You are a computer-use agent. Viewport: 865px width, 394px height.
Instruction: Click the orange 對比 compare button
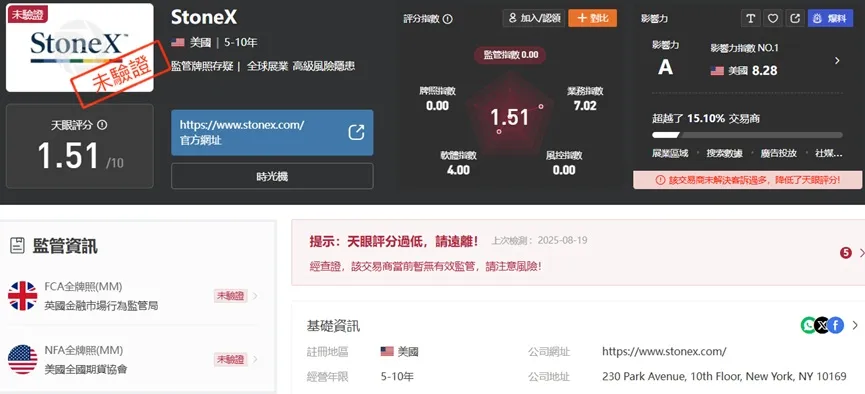[x=592, y=18]
